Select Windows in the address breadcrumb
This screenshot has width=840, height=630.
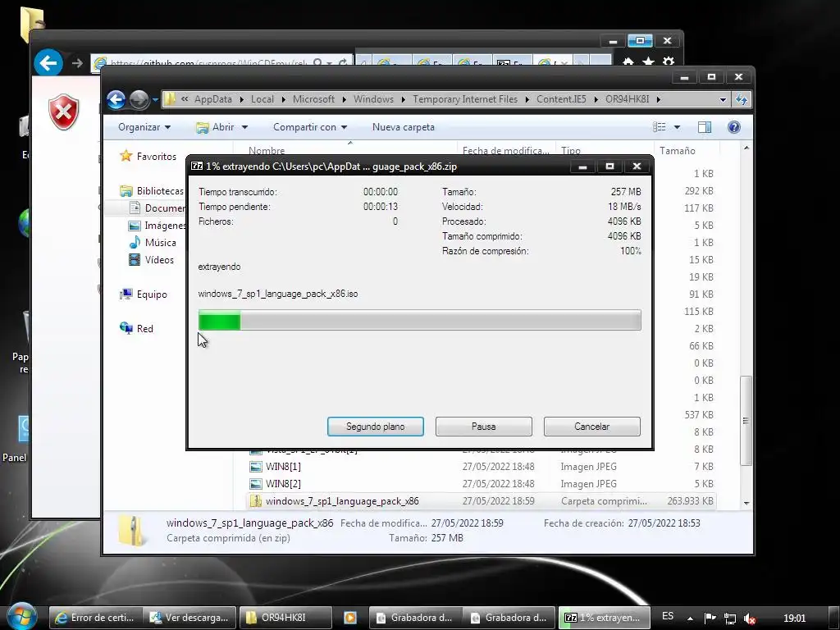pos(373,99)
